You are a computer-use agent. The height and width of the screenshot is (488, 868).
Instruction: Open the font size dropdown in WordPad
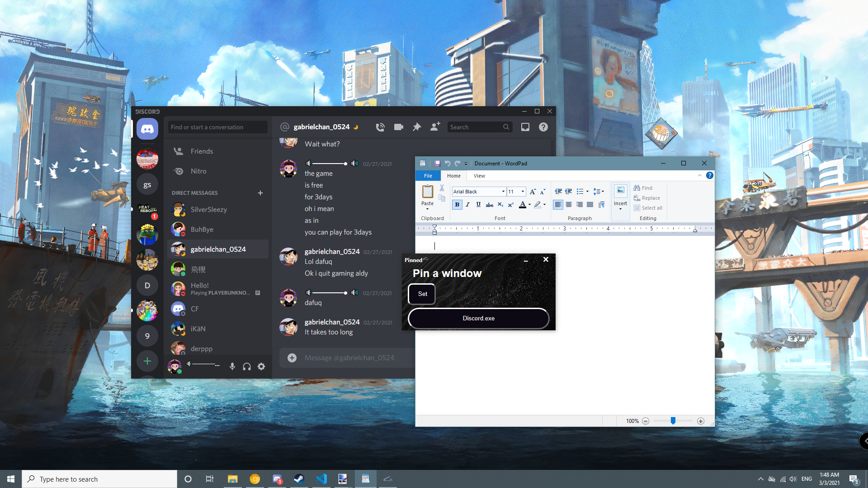pyautogui.click(x=523, y=192)
